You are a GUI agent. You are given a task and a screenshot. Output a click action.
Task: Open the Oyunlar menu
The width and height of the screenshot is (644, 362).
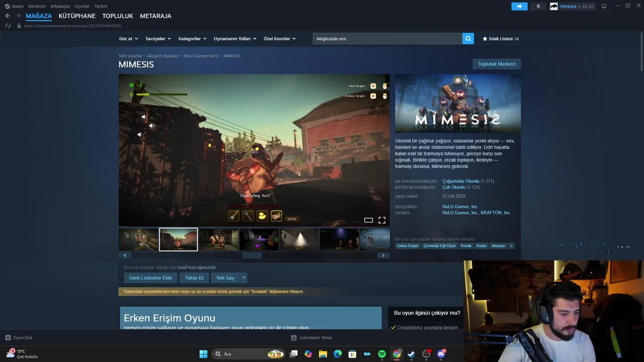[x=83, y=6]
